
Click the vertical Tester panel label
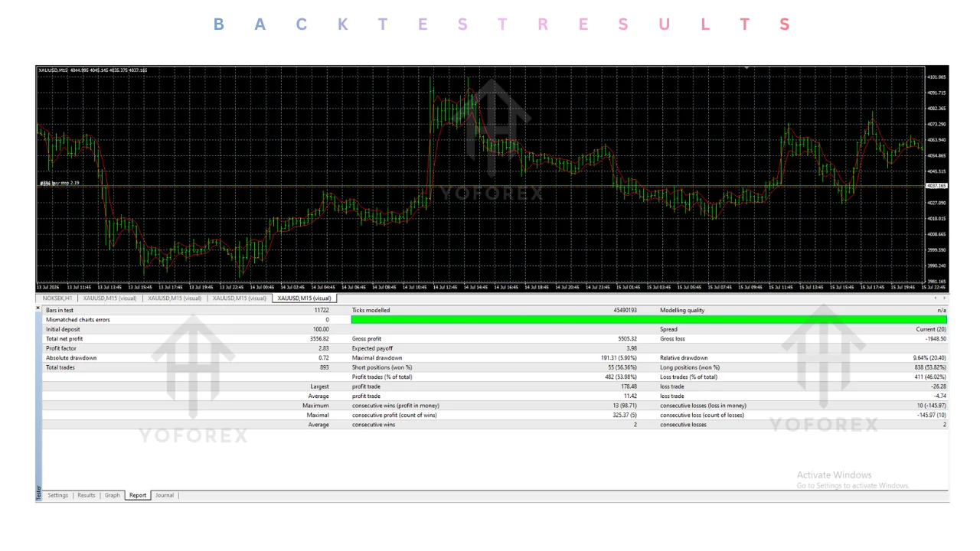pyautogui.click(x=38, y=491)
